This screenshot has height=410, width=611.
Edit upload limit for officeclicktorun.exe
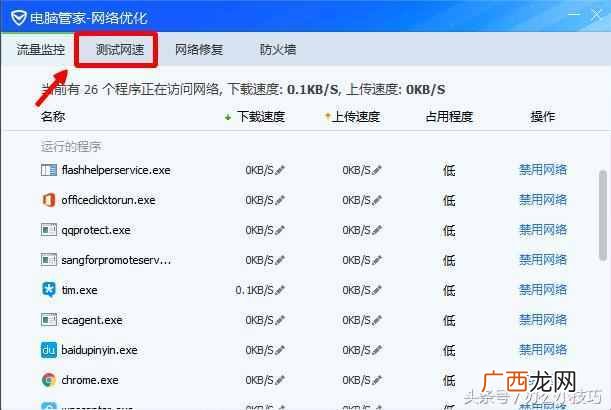(376, 200)
